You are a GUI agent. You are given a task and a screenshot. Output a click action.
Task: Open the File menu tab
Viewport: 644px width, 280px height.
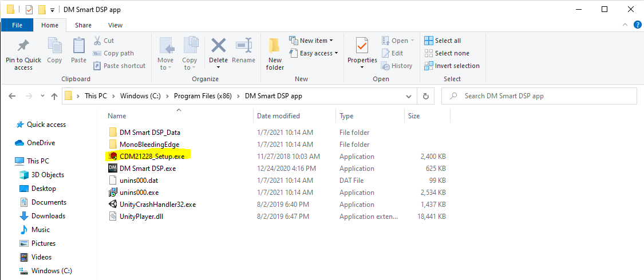pos(17,25)
